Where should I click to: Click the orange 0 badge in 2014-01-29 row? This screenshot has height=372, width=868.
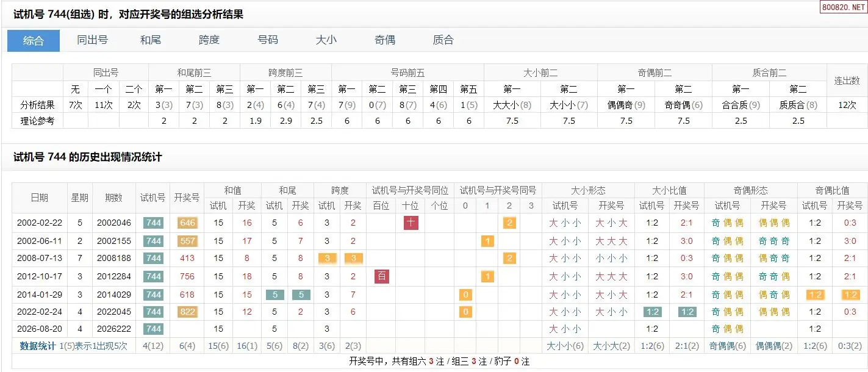tap(465, 295)
